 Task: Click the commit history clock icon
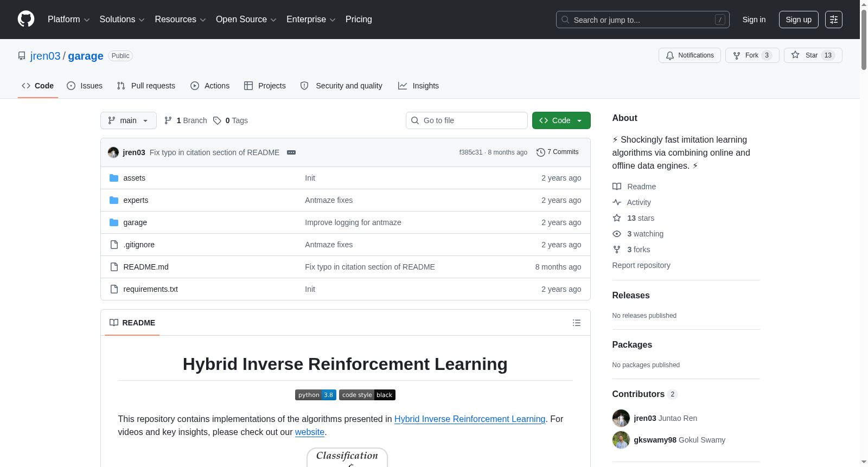click(540, 152)
